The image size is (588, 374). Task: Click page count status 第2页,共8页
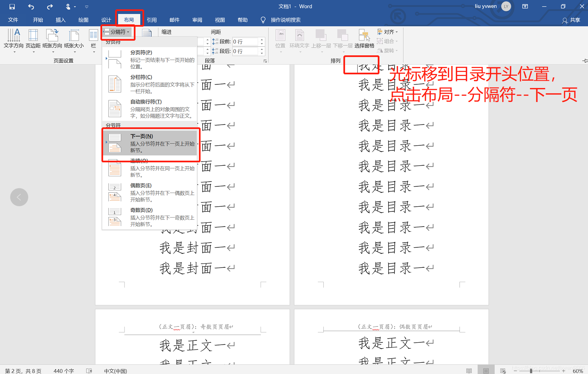pyautogui.click(x=23, y=371)
